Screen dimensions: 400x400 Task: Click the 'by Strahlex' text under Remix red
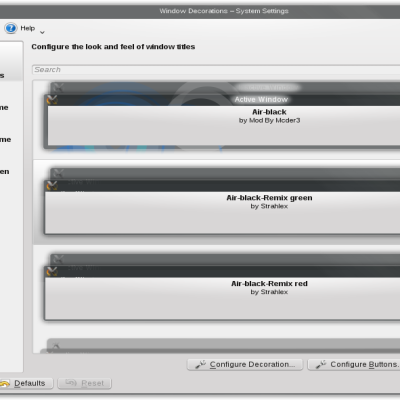(x=269, y=292)
